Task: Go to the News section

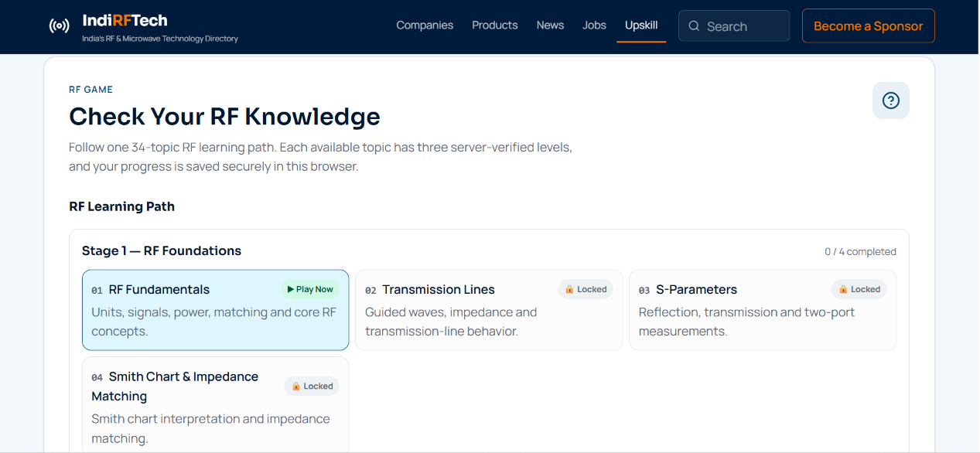Action: [550, 26]
